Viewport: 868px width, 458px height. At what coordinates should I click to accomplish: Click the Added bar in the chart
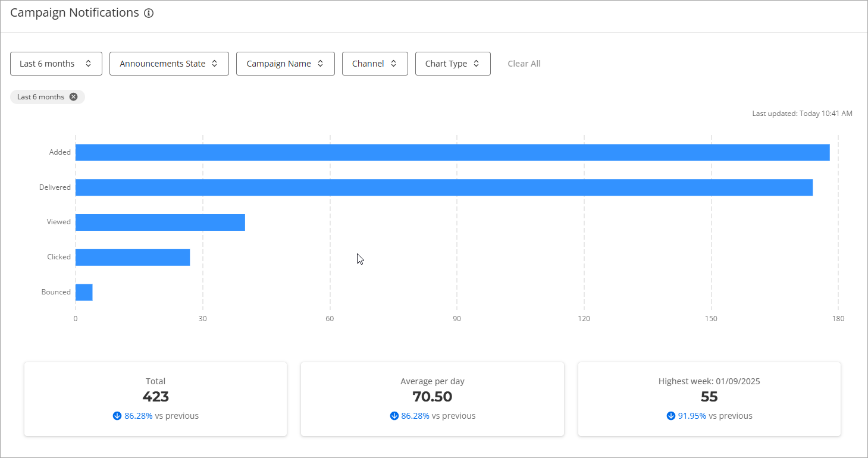[452, 152]
